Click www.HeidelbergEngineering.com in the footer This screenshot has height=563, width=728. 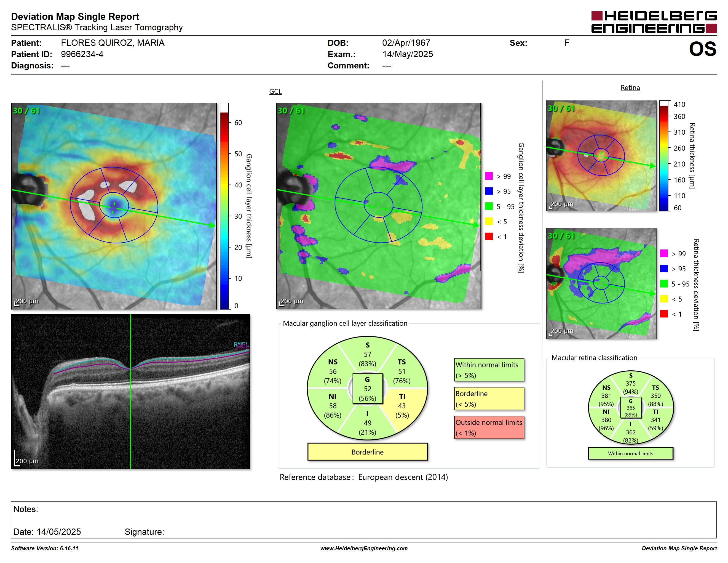[364, 548]
